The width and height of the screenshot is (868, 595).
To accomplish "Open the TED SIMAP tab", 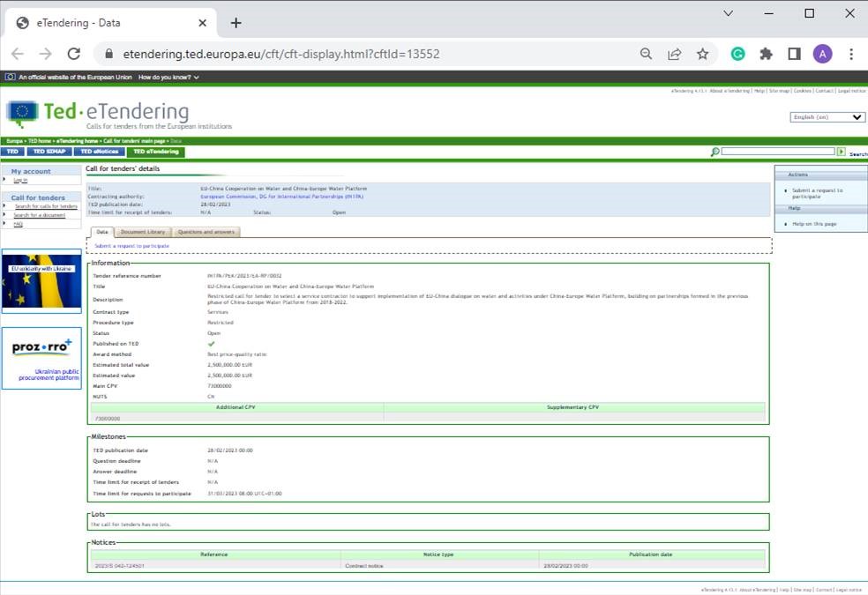I will pyautogui.click(x=49, y=152).
